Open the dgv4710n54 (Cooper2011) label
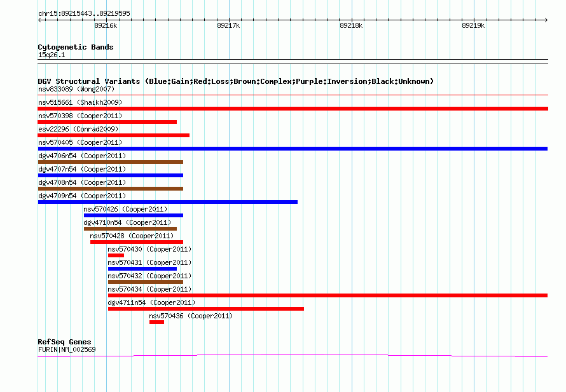The image size is (566, 392). [x=127, y=222]
